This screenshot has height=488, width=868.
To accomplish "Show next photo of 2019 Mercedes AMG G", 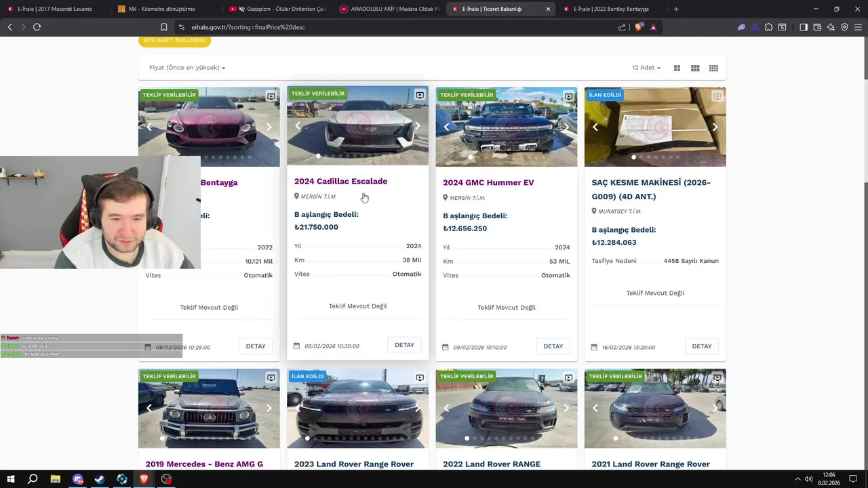I will 269,408.
